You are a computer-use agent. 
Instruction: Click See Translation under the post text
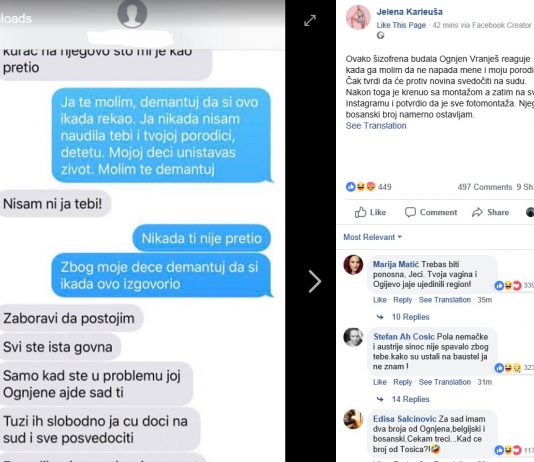point(376,126)
